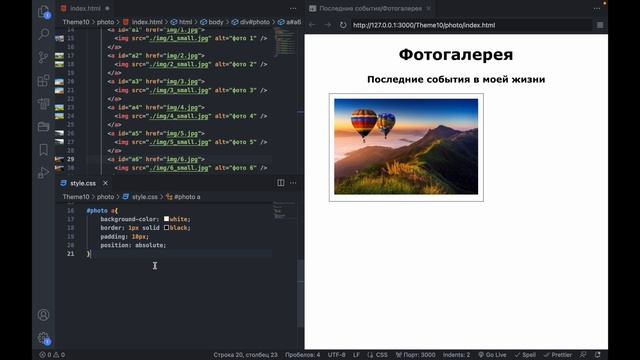Click the black color swatch in CSS
640x360 pixels.
tap(166, 227)
